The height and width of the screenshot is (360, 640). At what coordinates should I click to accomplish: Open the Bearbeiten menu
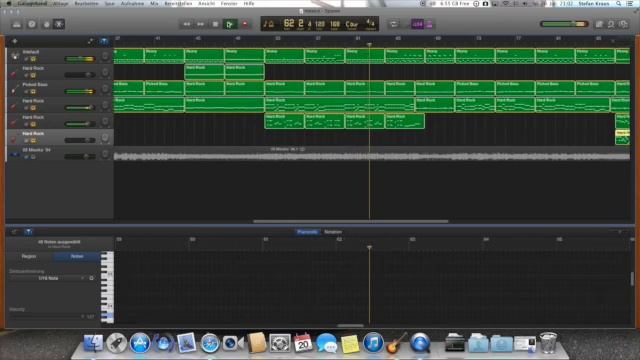(x=86, y=3)
